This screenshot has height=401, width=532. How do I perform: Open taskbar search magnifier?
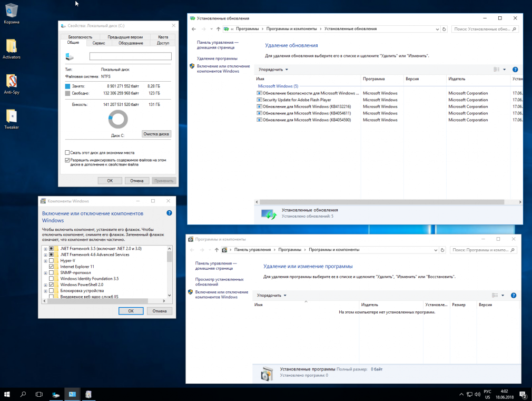click(x=23, y=394)
